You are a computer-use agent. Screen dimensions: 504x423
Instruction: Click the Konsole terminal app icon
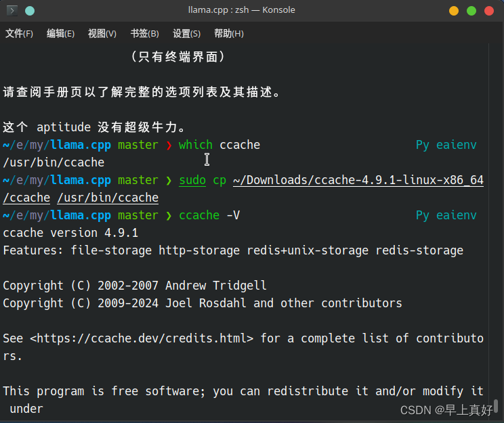[x=12, y=11]
